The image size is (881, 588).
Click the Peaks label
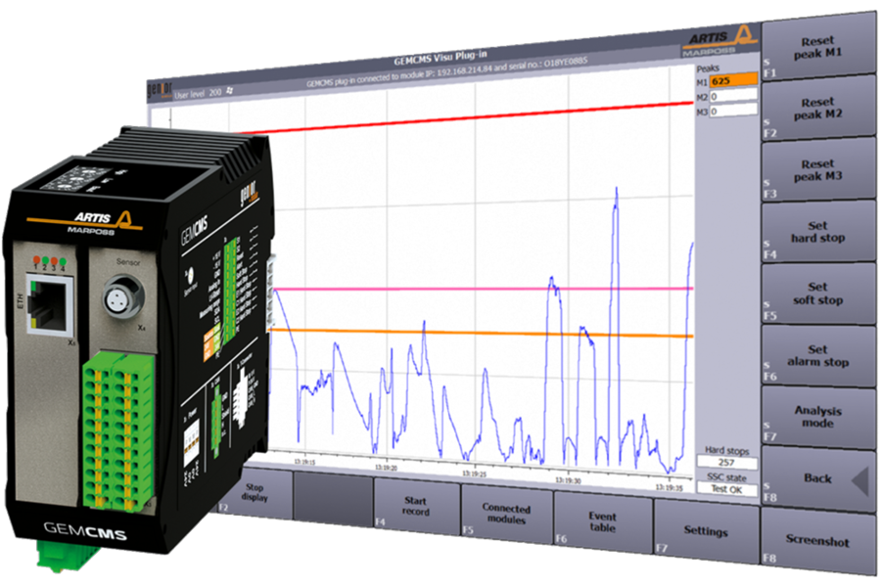pyautogui.click(x=708, y=68)
